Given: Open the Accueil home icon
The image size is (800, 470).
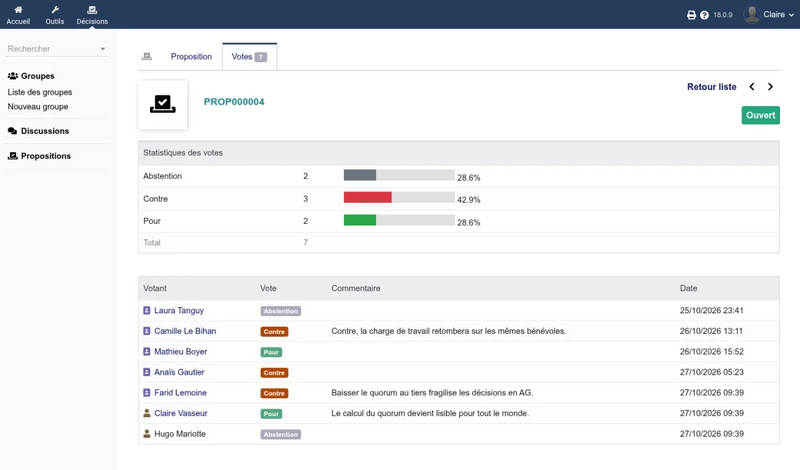Looking at the screenshot, I should (18, 10).
